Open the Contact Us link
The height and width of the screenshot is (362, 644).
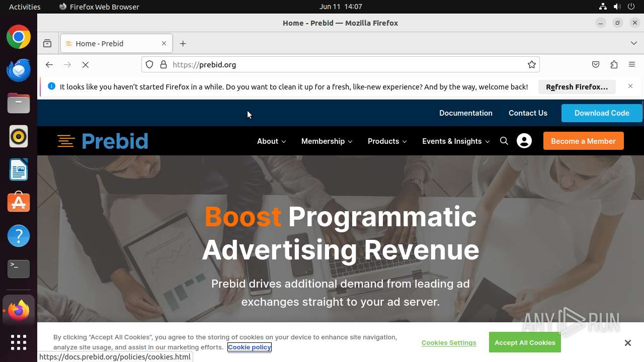point(528,113)
